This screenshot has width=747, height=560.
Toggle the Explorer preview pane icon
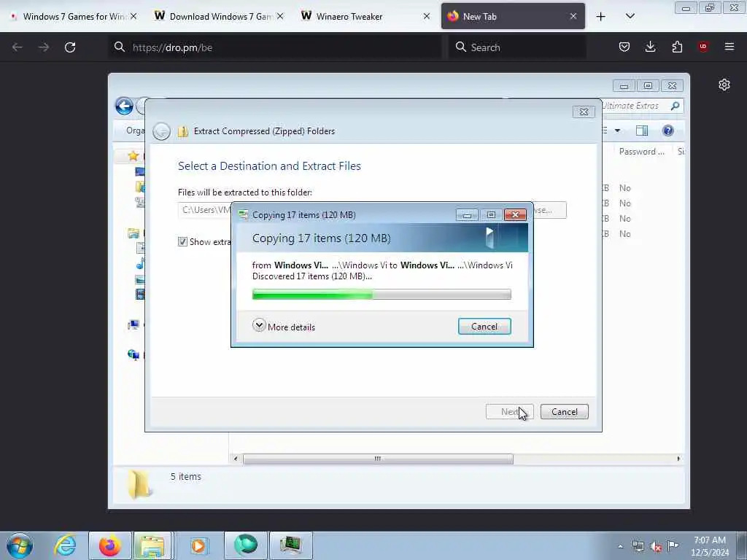click(642, 131)
